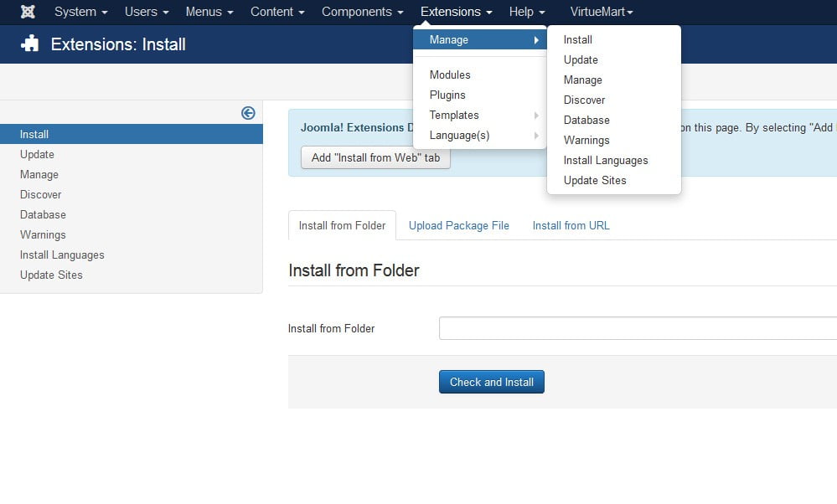Open Install Languages in the left sidebar
The image size is (837, 504).
pyautogui.click(x=62, y=255)
